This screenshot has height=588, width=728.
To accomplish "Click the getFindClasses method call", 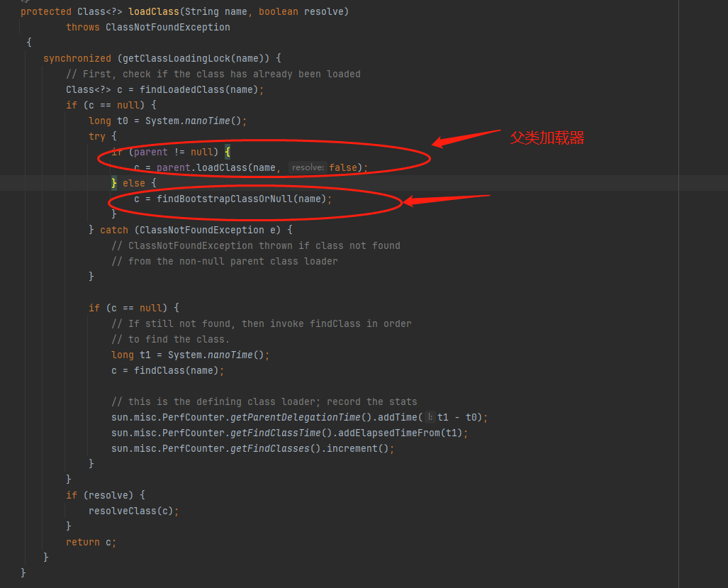I will [x=269, y=448].
